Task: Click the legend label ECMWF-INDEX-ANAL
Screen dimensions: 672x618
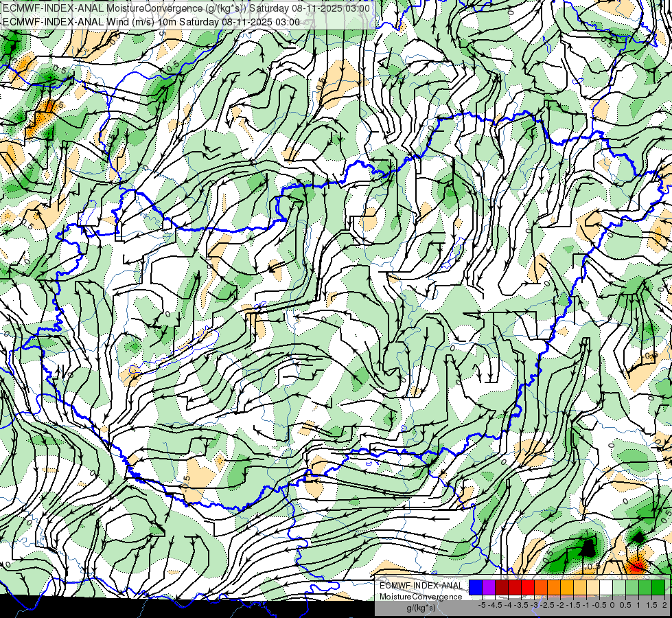Action: coord(421,586)
